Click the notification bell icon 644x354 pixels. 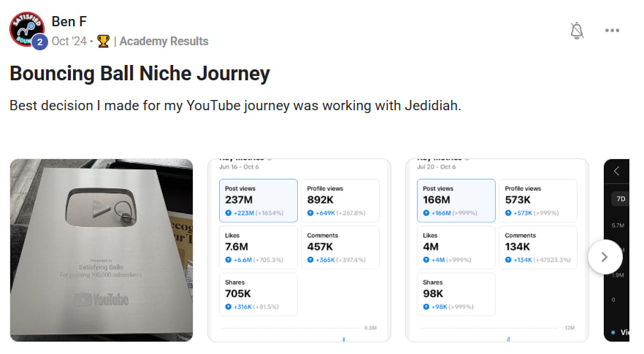click(x=577, y=30)
